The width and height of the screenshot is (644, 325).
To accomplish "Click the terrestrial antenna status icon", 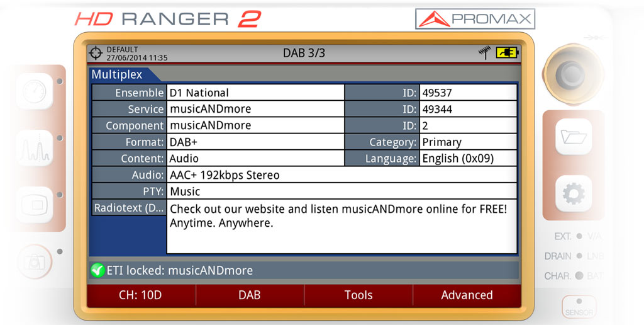I will [x=485, y=53].
